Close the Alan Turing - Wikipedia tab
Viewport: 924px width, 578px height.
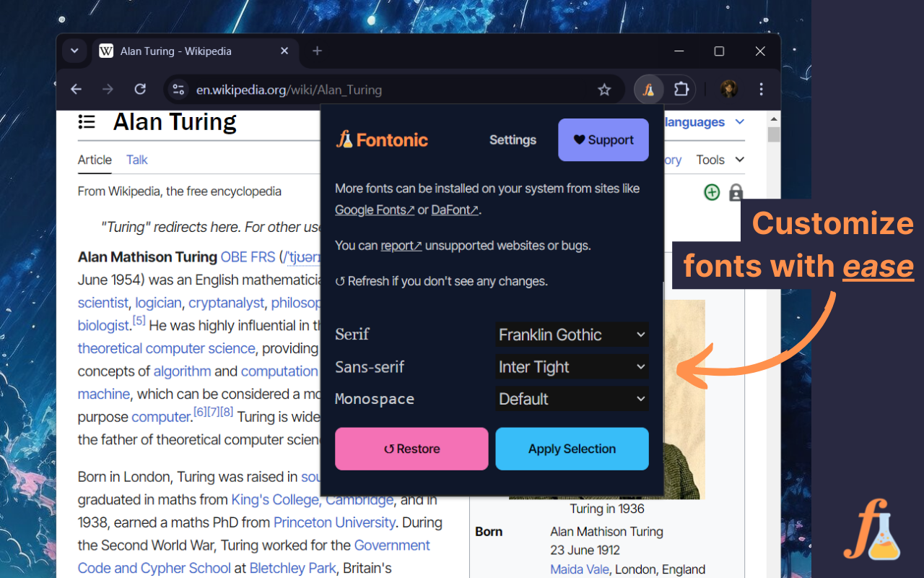pyautogui.click(x=284, y=51)
